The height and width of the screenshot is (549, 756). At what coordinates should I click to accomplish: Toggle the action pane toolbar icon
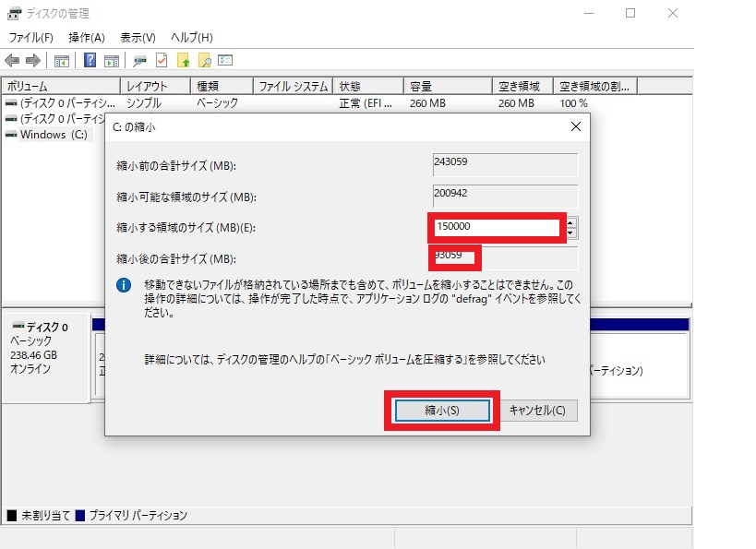(112, 61)
